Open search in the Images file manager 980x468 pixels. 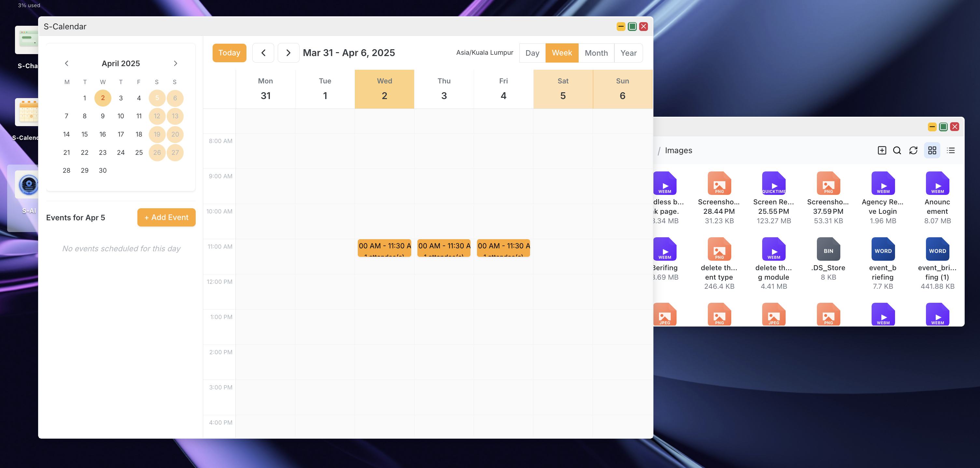click(x=897, y=151)
